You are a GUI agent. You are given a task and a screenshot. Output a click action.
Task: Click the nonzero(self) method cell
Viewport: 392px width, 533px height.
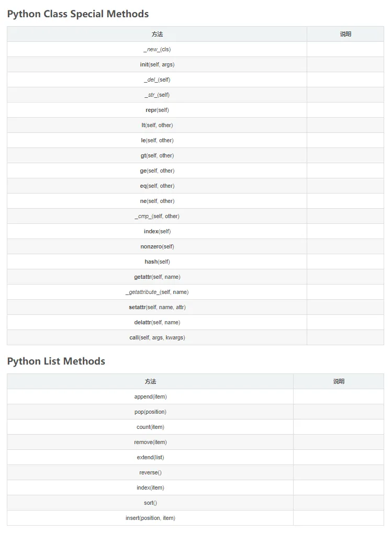coord(157,246)
